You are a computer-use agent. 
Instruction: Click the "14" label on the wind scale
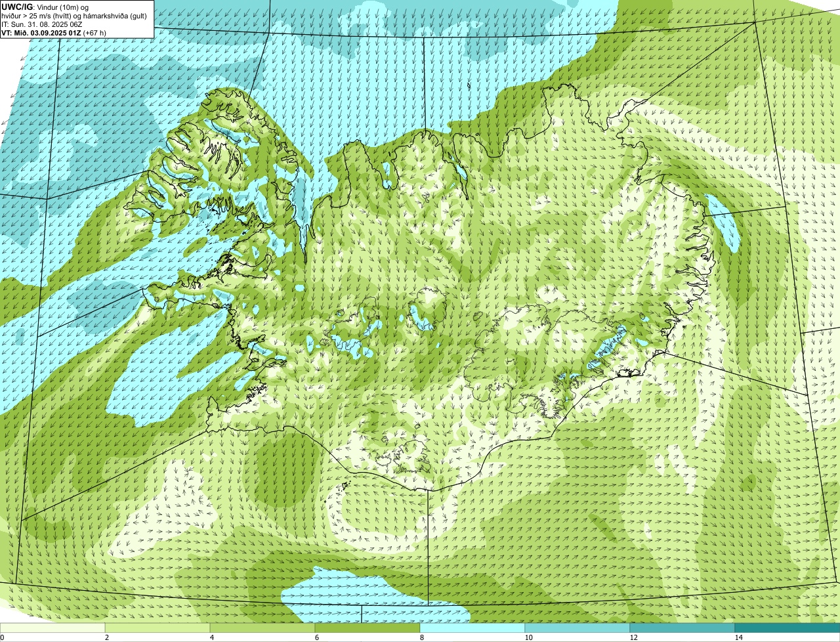(x=738, y=637)
